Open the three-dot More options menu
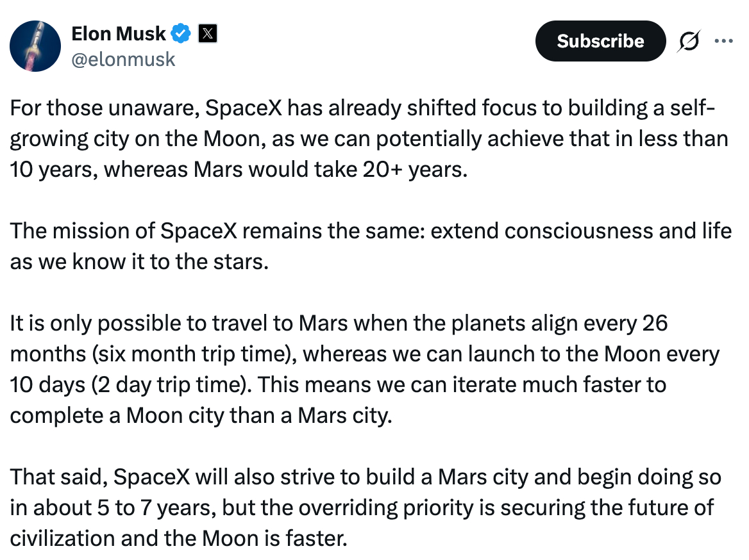Screen dimensions: 749x560 [x=723, y=41]
